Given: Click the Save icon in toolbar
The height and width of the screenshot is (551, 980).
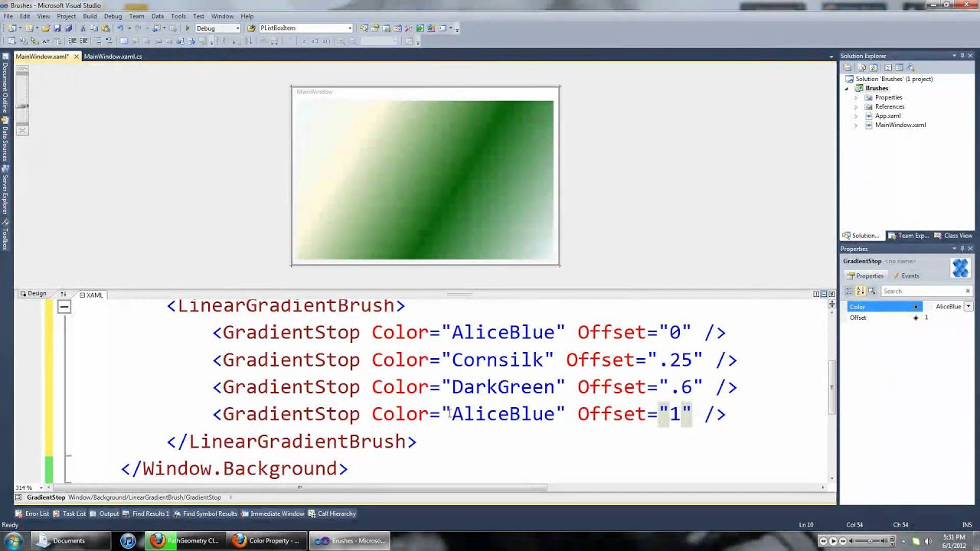Looking at the screenshot, I should pos(57,28).
